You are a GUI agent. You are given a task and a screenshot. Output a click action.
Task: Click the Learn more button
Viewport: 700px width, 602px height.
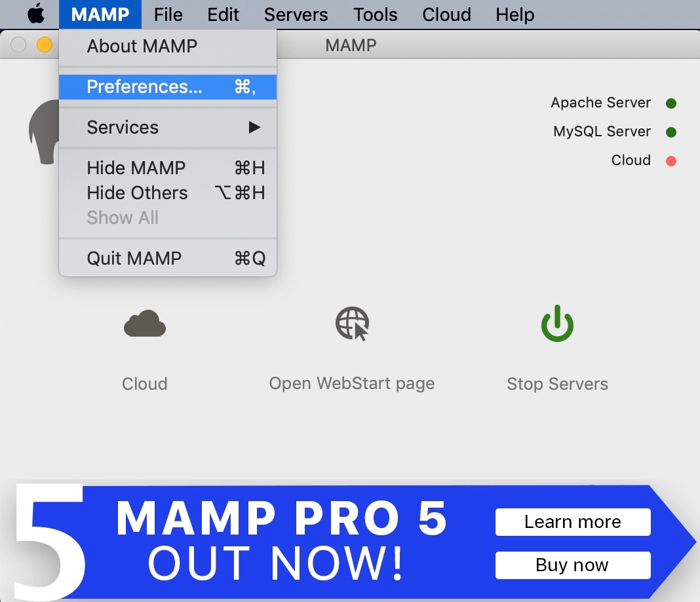tap(572, 522)
